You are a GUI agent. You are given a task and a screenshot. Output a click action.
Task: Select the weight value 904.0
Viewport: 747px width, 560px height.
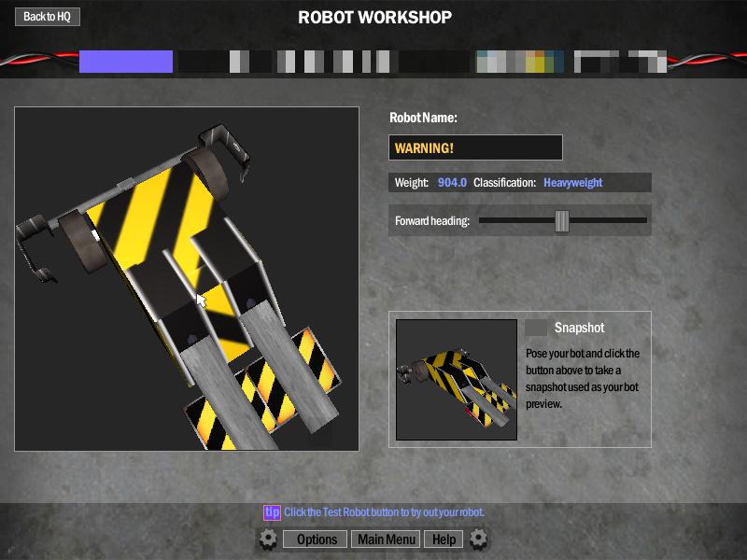click(x=452, y=183)
